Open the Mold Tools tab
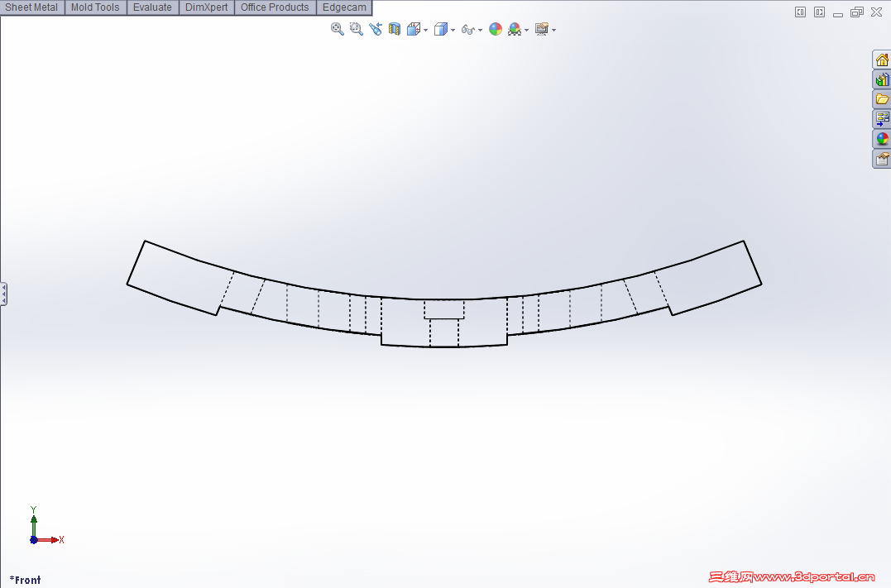This screenshot has width=891, height=588. pos(95,7)
